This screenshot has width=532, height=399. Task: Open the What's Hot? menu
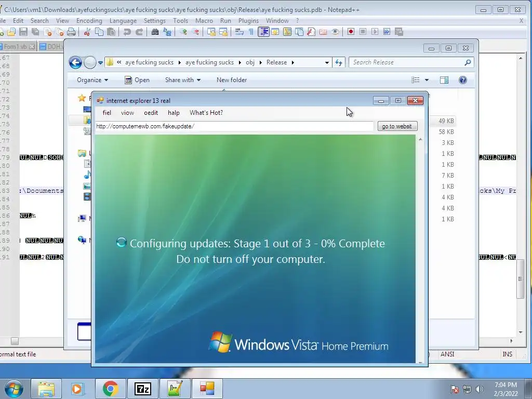coord(206,113)
